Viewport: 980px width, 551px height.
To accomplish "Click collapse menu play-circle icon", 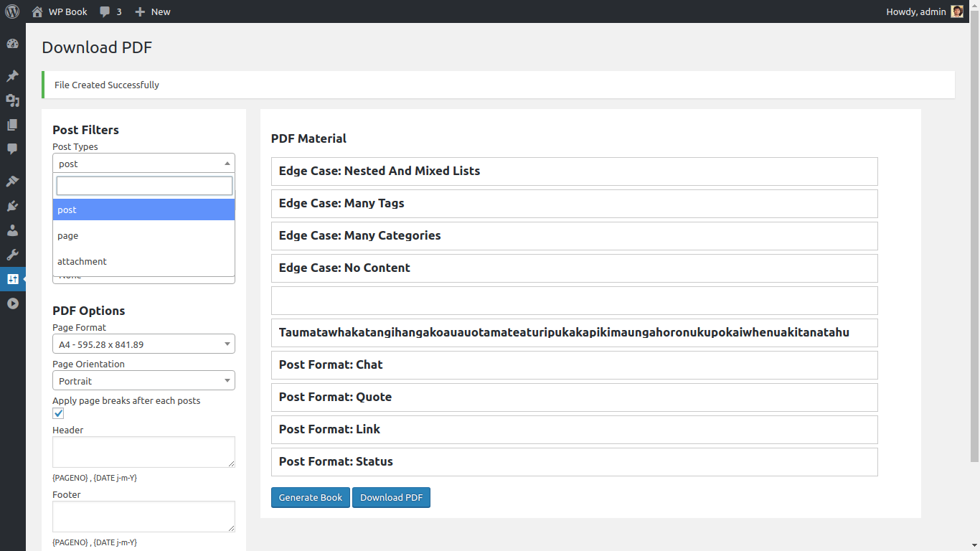I will pos(12,303).
